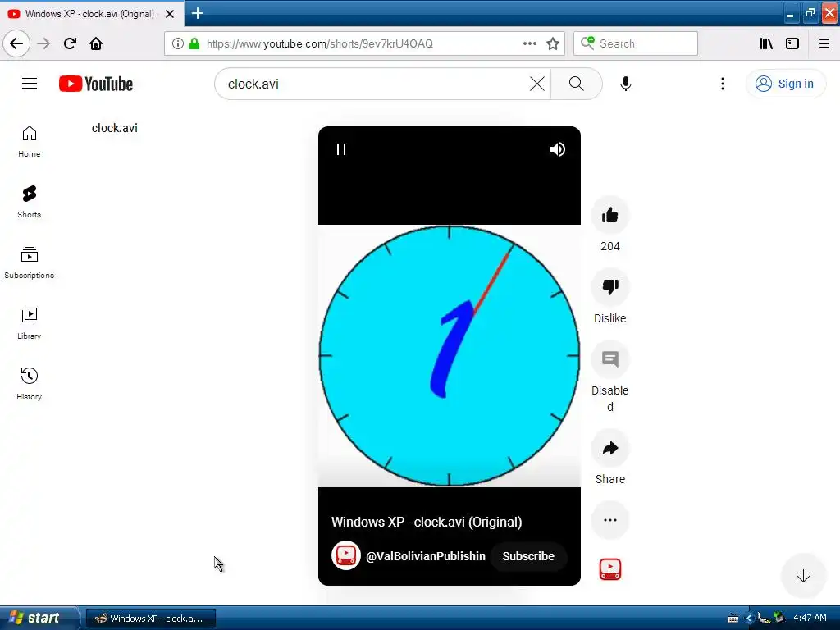
Task: Show site information icon in address bar
Action: [178, 43]
